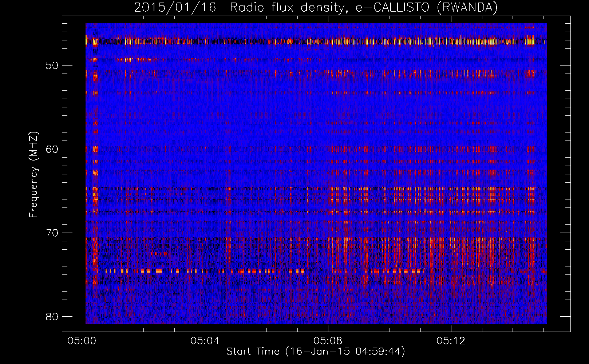
Task: Click the 05:04 time tick label
Action: coord(205,341)
